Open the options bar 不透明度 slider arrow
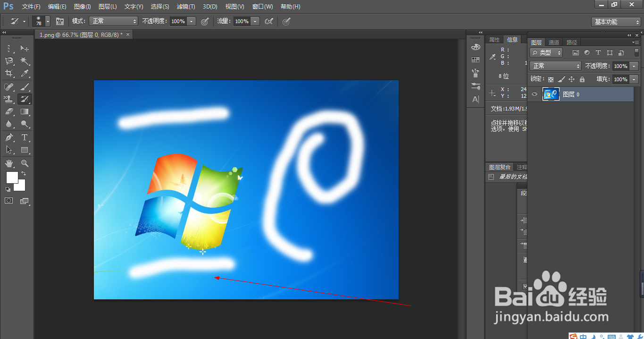The height and width of the screenshot is (339, 644). coord(192,21)
